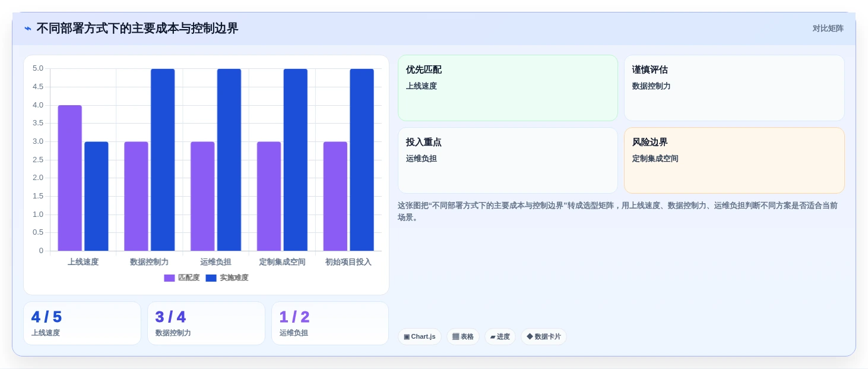This screenshot has height=369, width=868.
Task: Click the 对比矩阵 label in header
Action: click(828, 29)
